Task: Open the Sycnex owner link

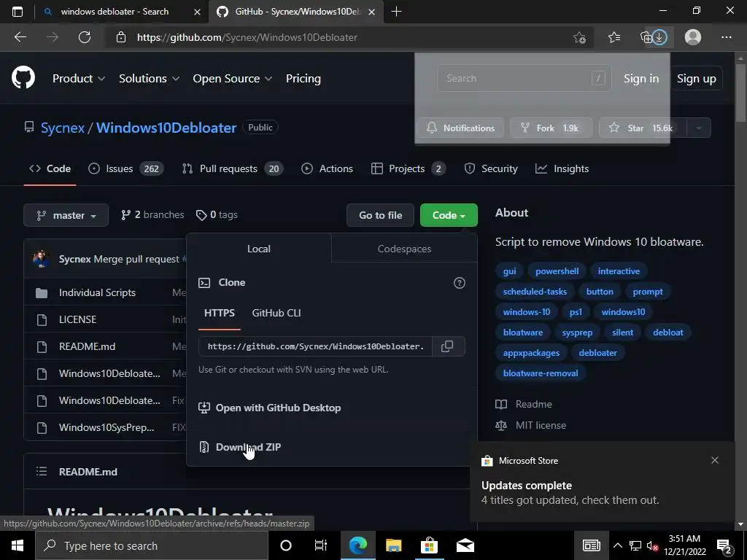Action: [x=63, y=128]
